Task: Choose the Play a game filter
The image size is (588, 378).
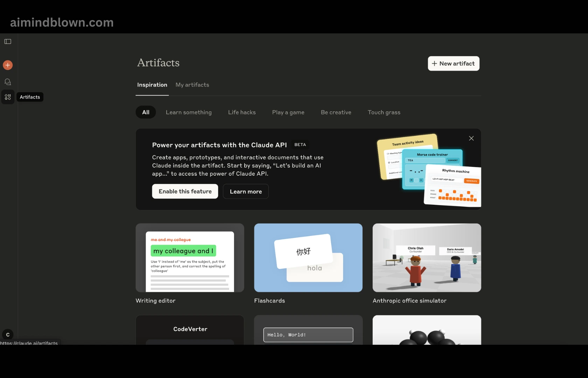Action: click(x=288, y=112)
